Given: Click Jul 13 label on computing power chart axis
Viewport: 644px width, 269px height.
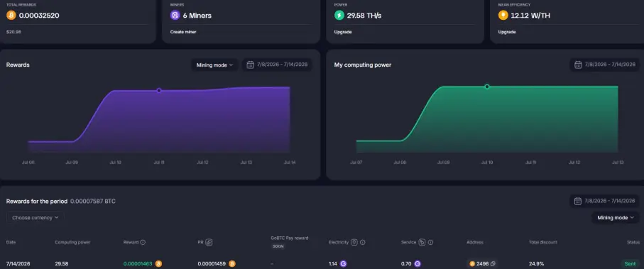Looking at the screenshot, I should [618, 163].
